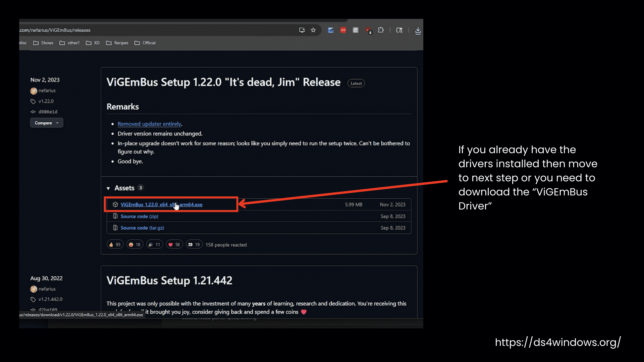This screenshot has height=362, width=644.
Task: Click the ViGEmBus Setup 1.21.442 release title
Action: [169, 280]
